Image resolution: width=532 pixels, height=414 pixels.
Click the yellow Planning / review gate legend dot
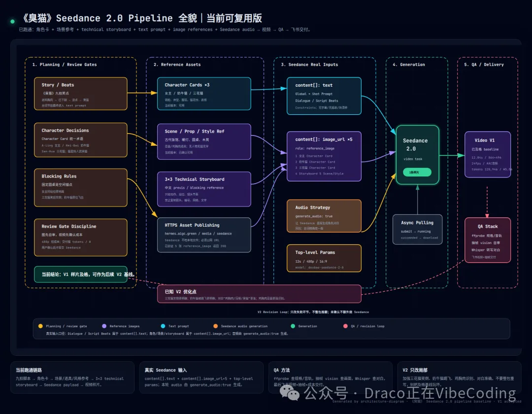point(41,326)
